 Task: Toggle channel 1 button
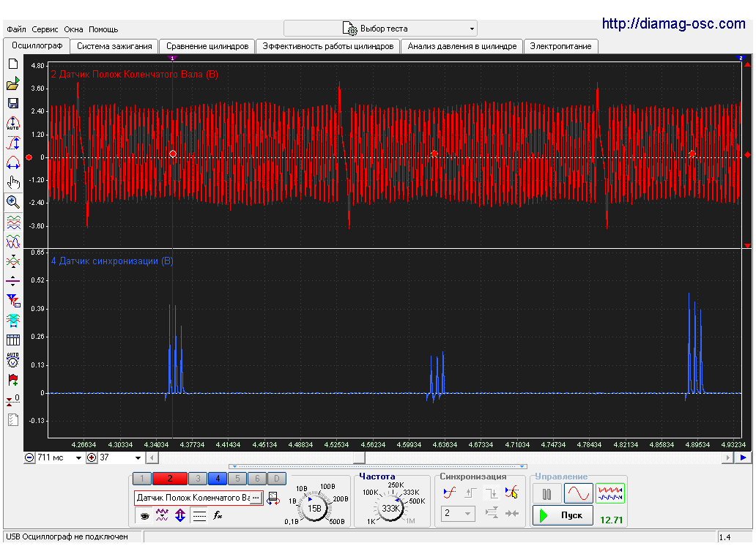(x=142, y=479)
